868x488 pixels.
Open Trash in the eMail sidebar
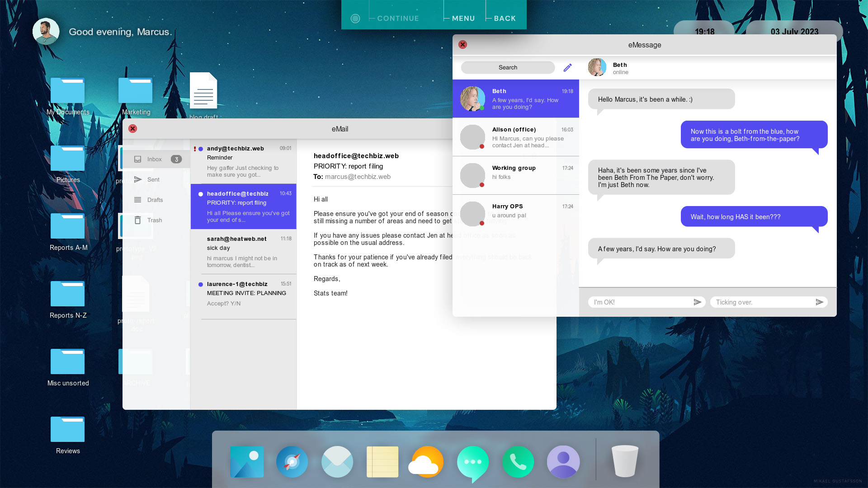(154, 220)
